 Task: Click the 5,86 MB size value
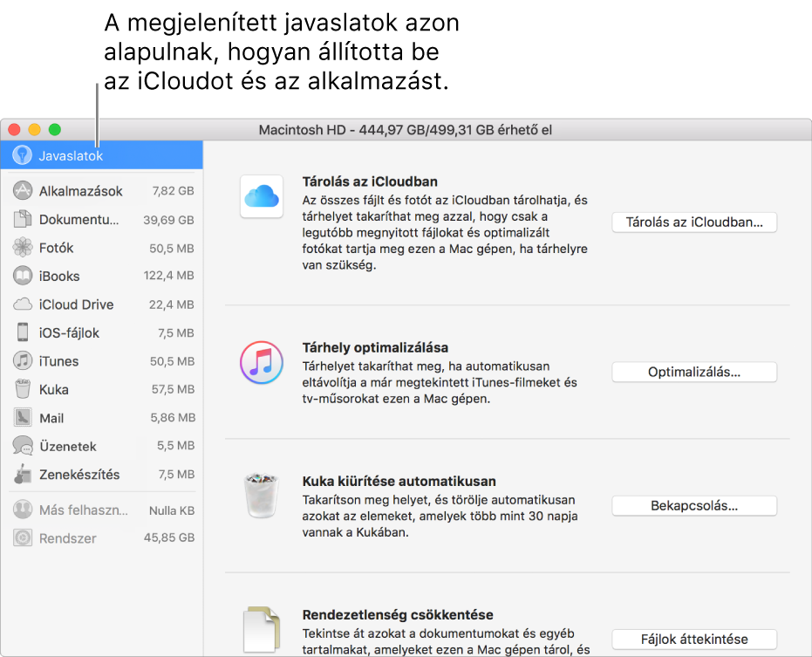click(x=173, y=418)
